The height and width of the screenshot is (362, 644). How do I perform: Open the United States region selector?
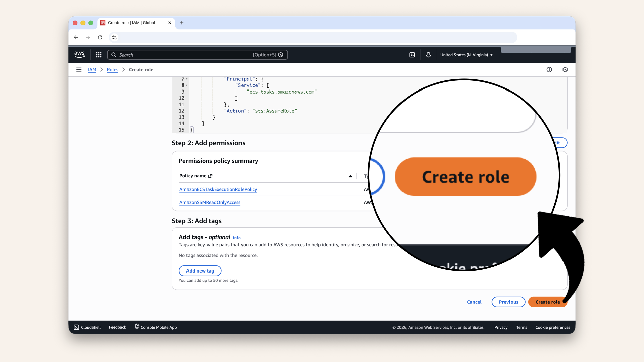click(466, 55)
